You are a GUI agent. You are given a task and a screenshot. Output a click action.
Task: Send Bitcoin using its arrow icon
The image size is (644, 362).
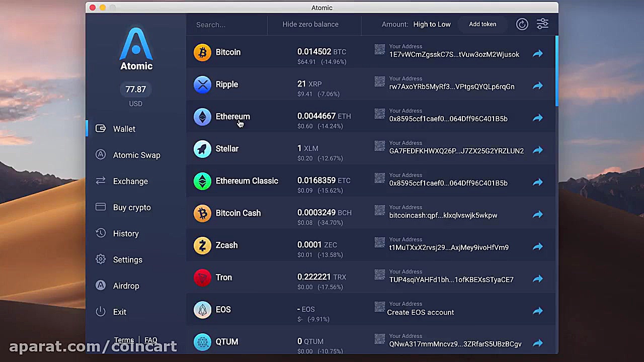[538, 53]
